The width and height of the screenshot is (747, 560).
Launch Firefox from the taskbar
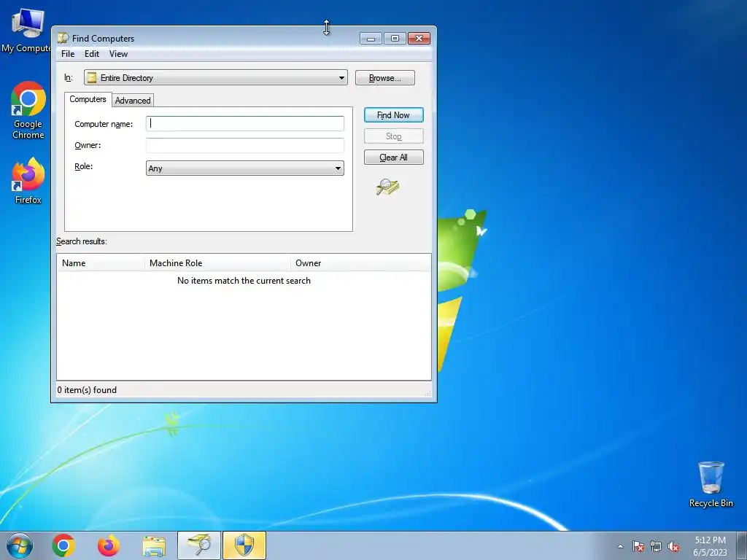click(109, 545)
